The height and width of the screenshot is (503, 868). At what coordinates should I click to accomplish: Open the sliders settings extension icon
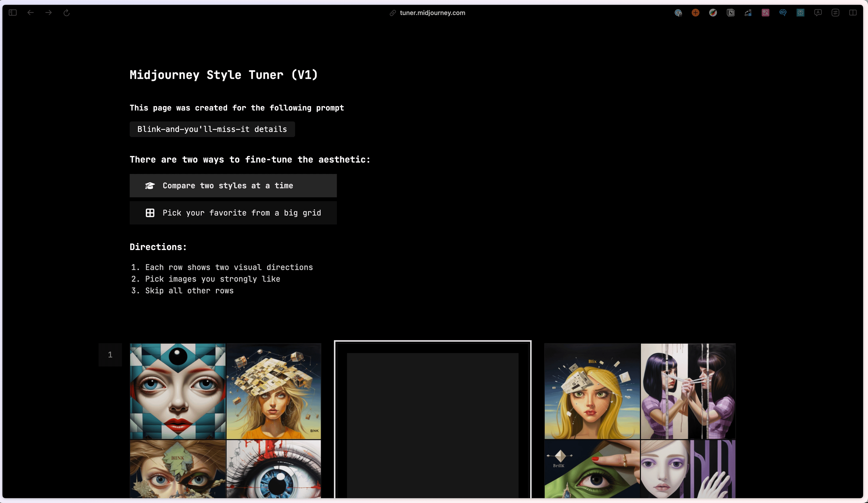point(835,13)
